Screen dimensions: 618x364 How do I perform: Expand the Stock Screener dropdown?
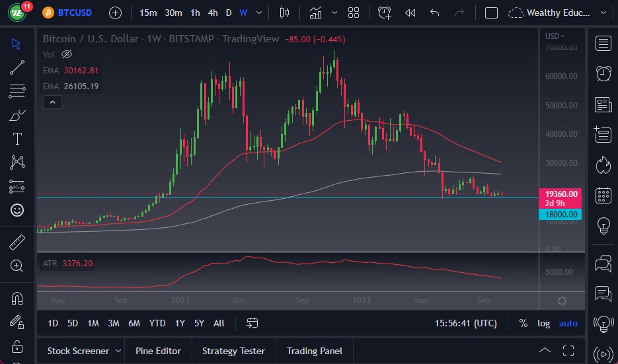point(118,351)
